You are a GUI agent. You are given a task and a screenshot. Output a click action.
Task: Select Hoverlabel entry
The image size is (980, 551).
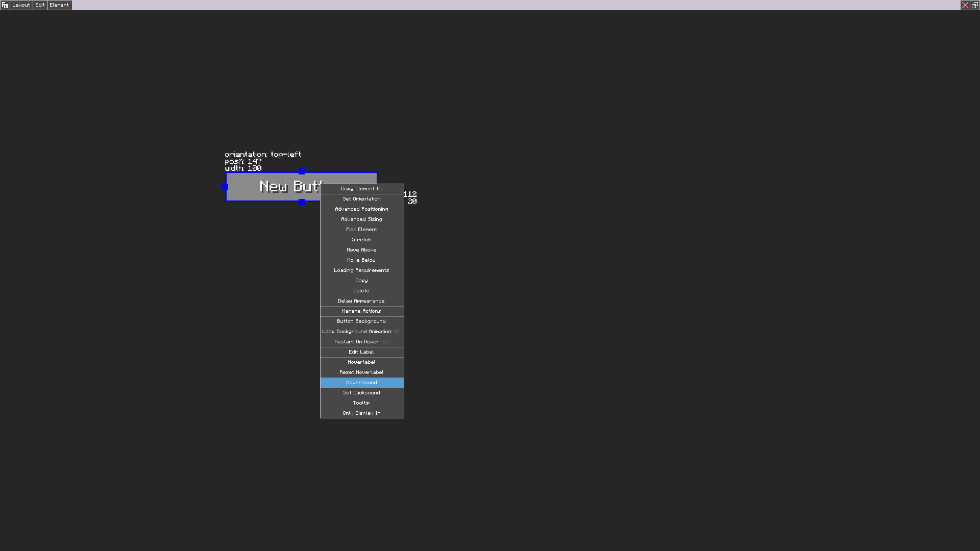click(362, 362)
